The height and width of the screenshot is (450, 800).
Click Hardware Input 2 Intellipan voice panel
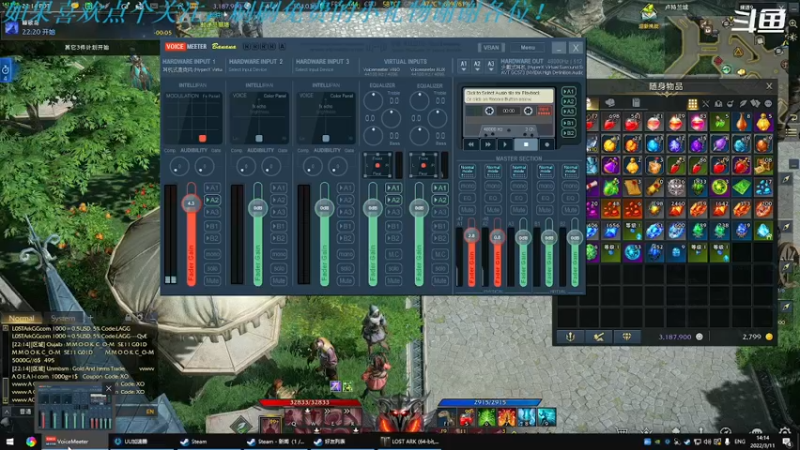tap(259, 118)
